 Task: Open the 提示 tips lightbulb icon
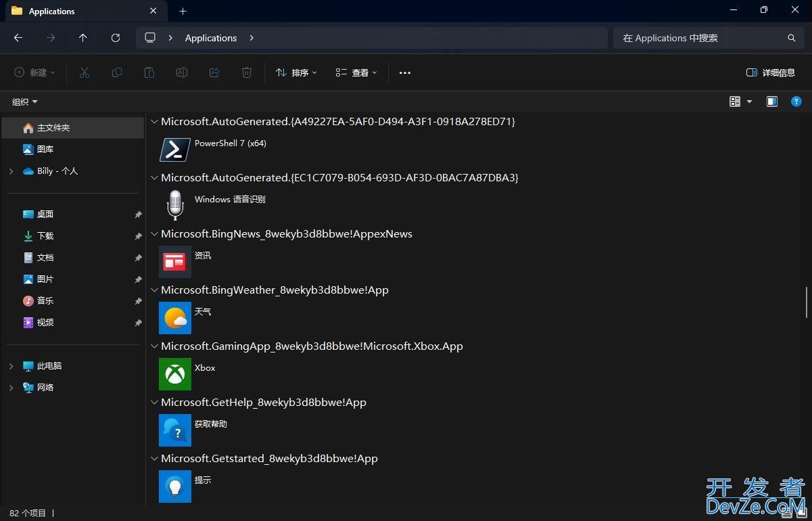174,486
